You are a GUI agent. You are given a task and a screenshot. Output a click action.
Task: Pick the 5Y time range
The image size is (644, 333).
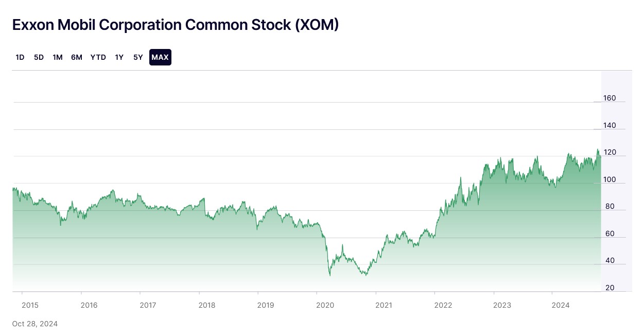(138, 57)
